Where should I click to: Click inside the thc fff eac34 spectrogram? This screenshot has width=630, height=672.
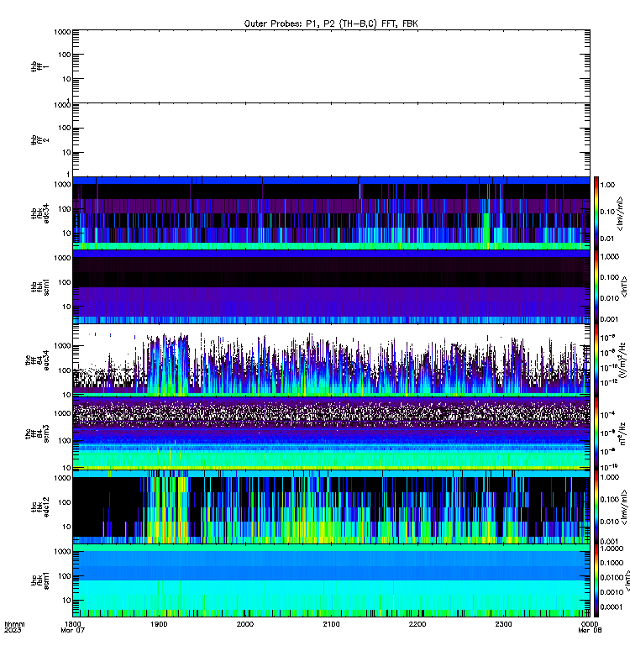(x=331, y=360)
